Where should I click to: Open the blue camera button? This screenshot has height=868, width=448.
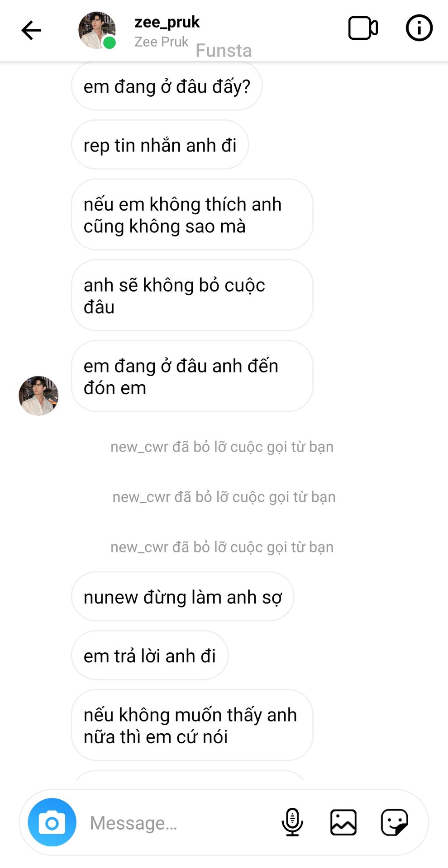pos(52,822)
